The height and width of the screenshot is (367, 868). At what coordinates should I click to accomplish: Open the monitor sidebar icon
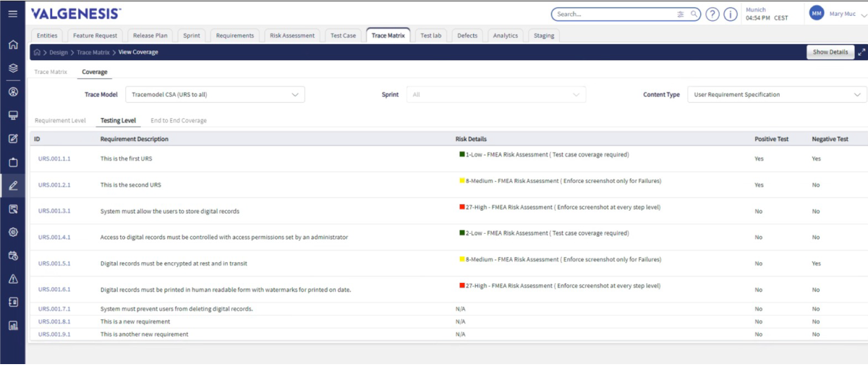tap(12, 115)
